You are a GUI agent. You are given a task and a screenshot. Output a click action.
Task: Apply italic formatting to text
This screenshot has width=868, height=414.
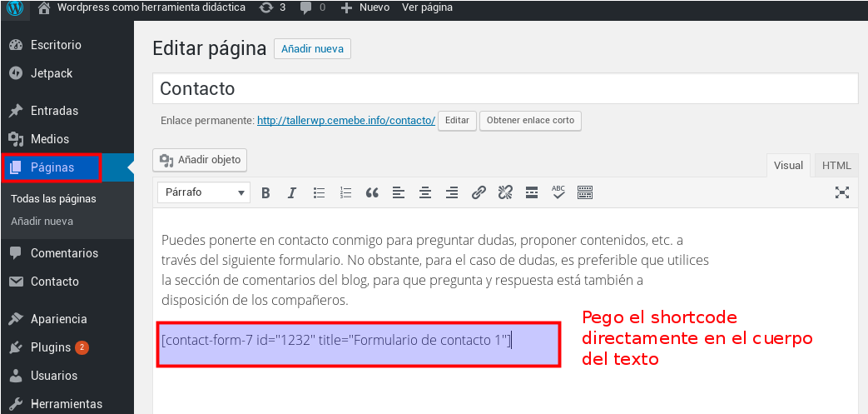pos(292,192)
